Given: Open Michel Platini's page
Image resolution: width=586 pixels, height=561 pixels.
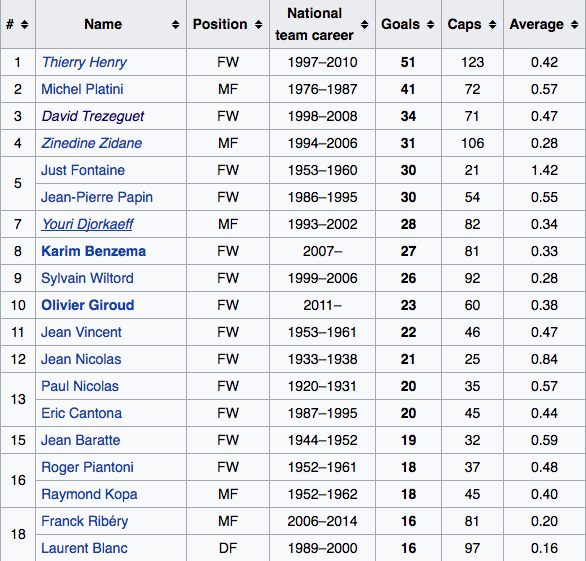Looking at the screenshot, I should [x=82, y=89].
